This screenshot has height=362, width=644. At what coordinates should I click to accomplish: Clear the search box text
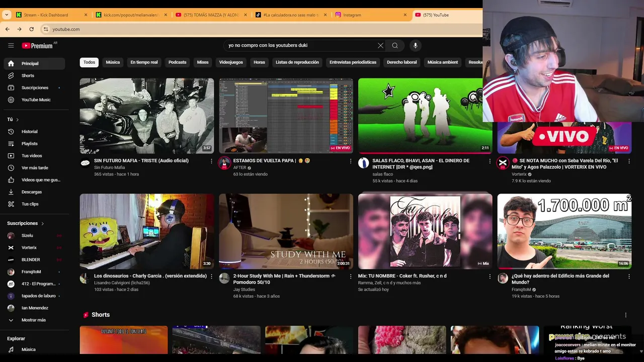click(x=380, y=45)
